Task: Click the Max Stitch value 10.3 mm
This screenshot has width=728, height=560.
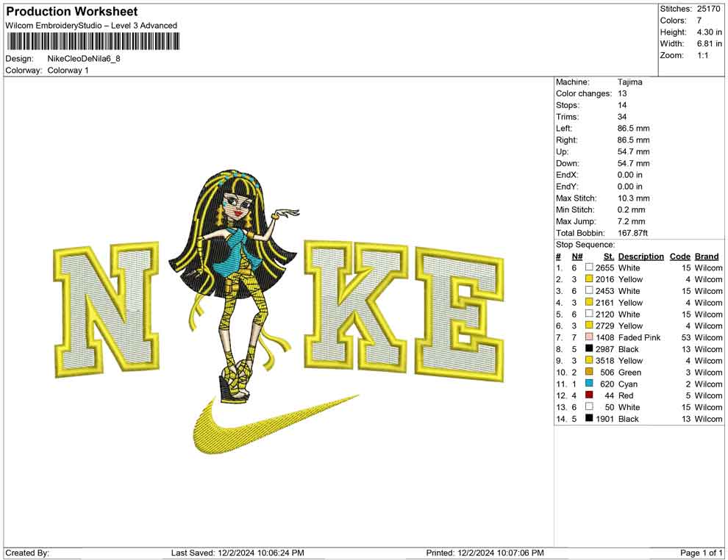Action: [x=634, y=198]
